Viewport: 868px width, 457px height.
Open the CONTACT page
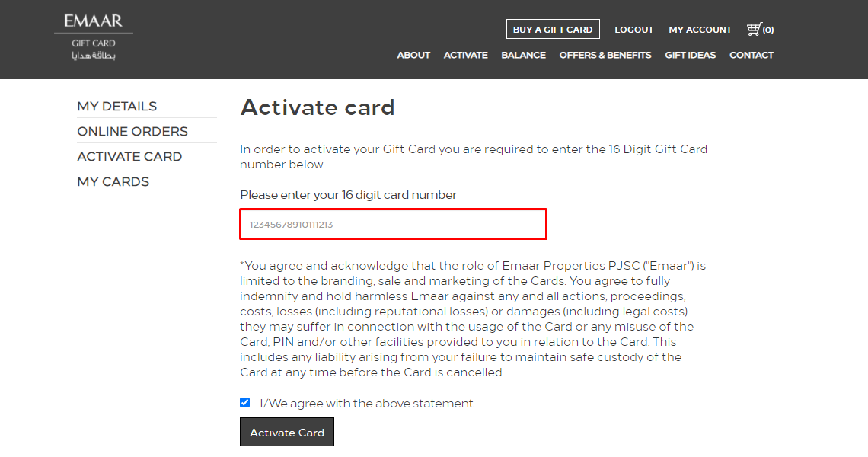coord(752,55)
